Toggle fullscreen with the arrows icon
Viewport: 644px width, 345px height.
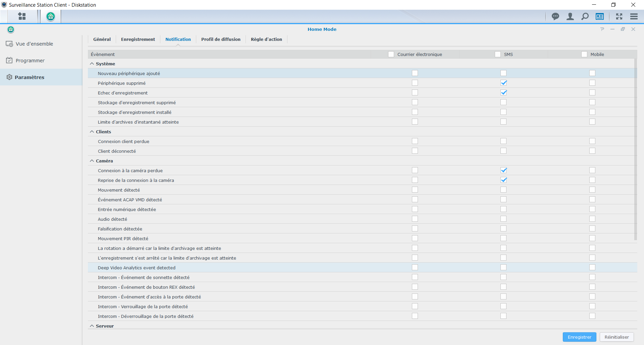619,16
